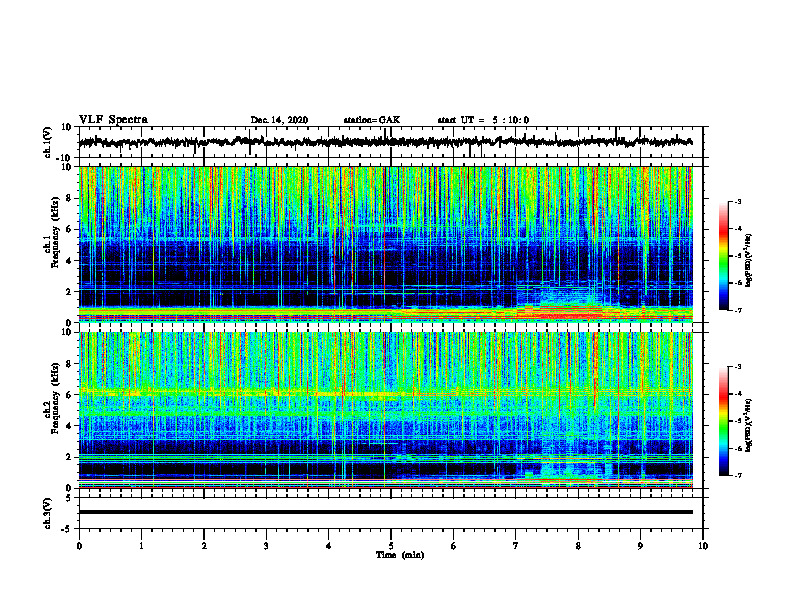Click the 'VLF Spectra' title text
Image resolution: width=792 pixels, height=612 pixels.
[113, 120]
